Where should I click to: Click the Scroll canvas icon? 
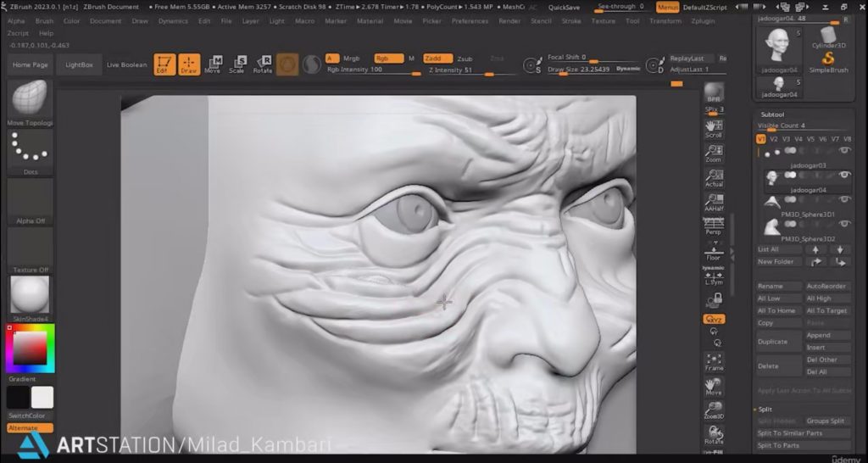[x=714, y=129]
